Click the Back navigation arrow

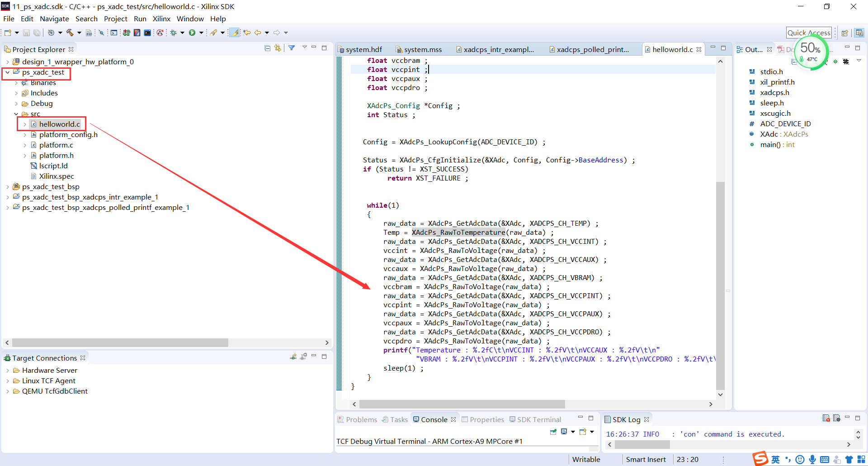[x=258, y=33]
